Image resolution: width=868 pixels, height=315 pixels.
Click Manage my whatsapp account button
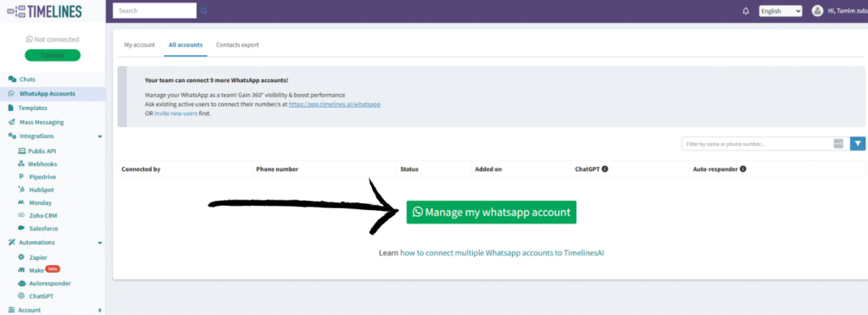[491, 213]
